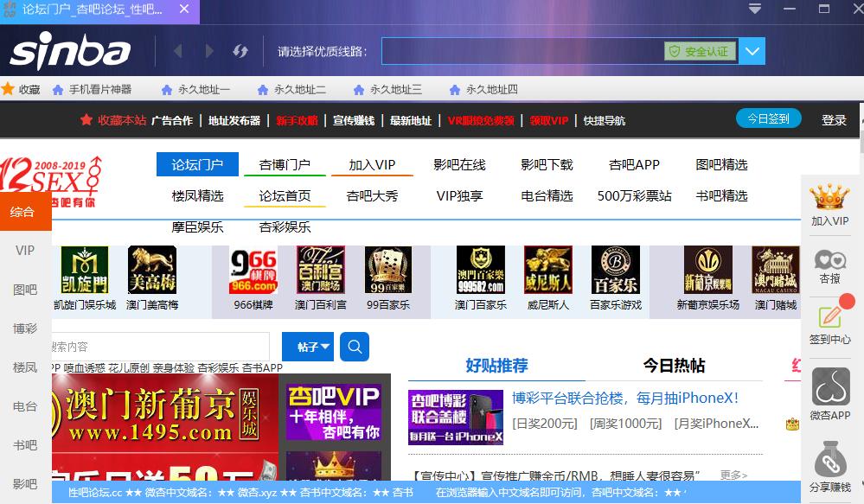Focus the search content input field
Image resolution: width=864 pixels, height=504 pixels.
coord(160,347)
